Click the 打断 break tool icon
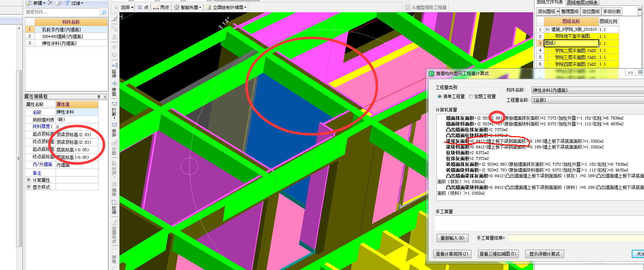This screenshot has height=270, width=644. [114, 104]
